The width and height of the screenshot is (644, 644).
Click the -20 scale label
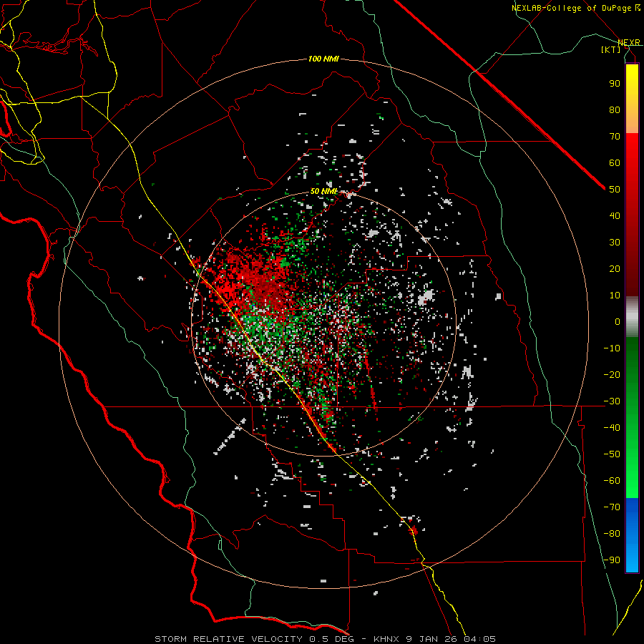pos(612,374)
